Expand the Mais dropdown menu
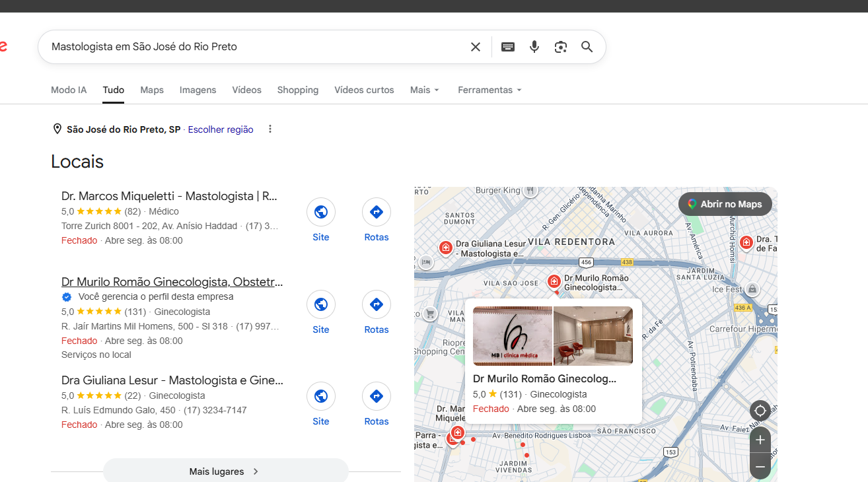The height and width of the screenshot is (482, 868). pyautogui.click(x=425, y=90)
